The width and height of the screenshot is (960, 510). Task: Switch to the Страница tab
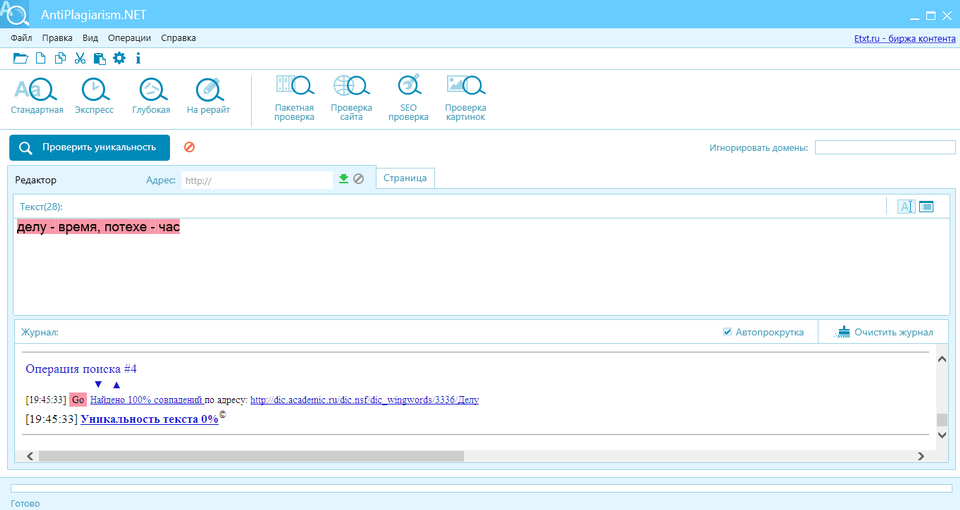(405, 178)
